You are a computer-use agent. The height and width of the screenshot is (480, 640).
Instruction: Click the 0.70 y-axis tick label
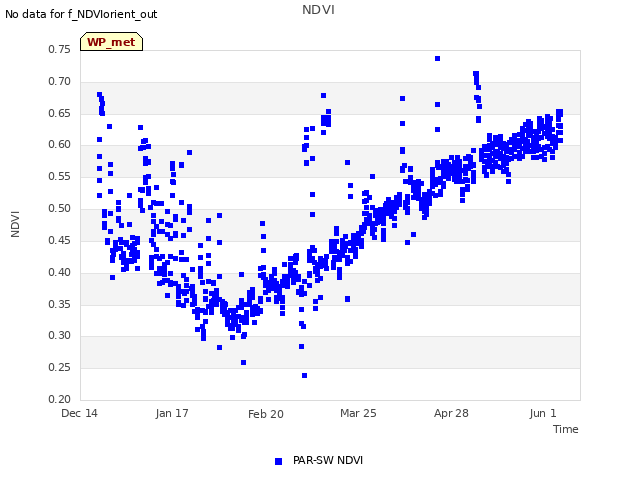tap(59, 81)
